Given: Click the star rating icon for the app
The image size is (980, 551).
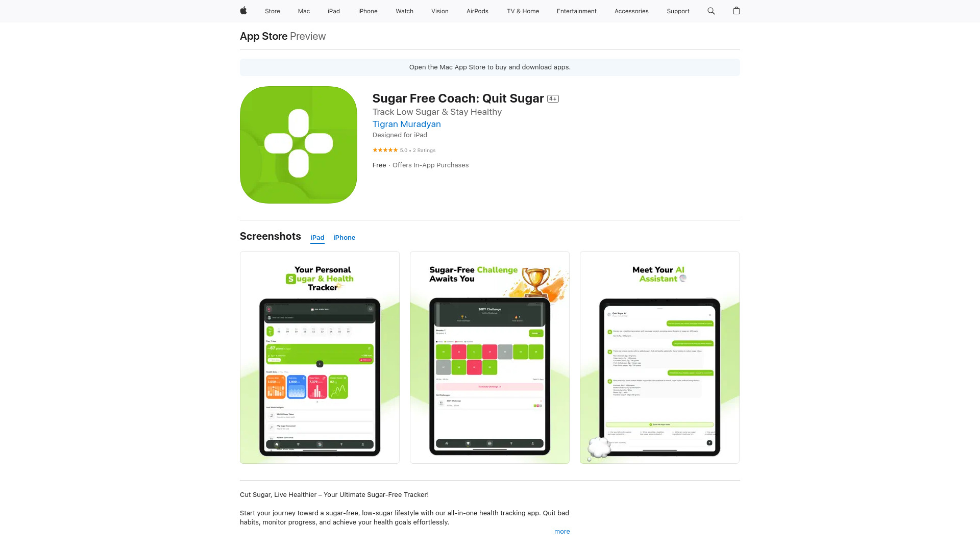Looking at the screenshot, I should click(384, 150).
